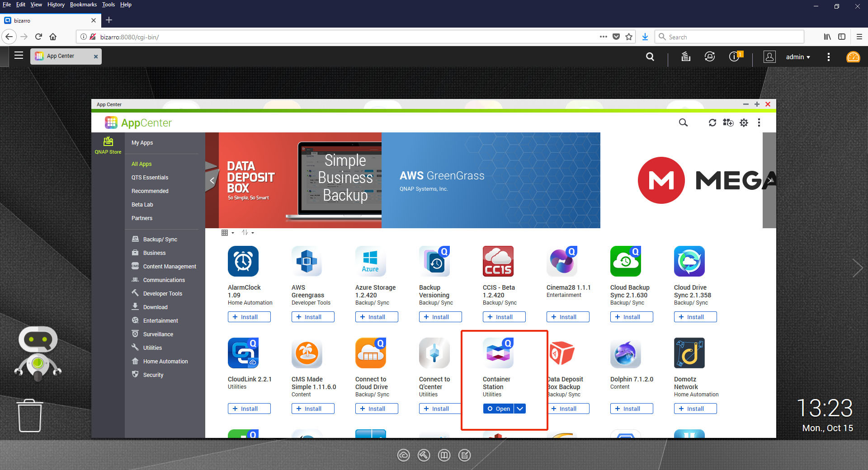Click the AWS Greengrass app icon
This screenshot has width=868, height=470.
(307, 261)
